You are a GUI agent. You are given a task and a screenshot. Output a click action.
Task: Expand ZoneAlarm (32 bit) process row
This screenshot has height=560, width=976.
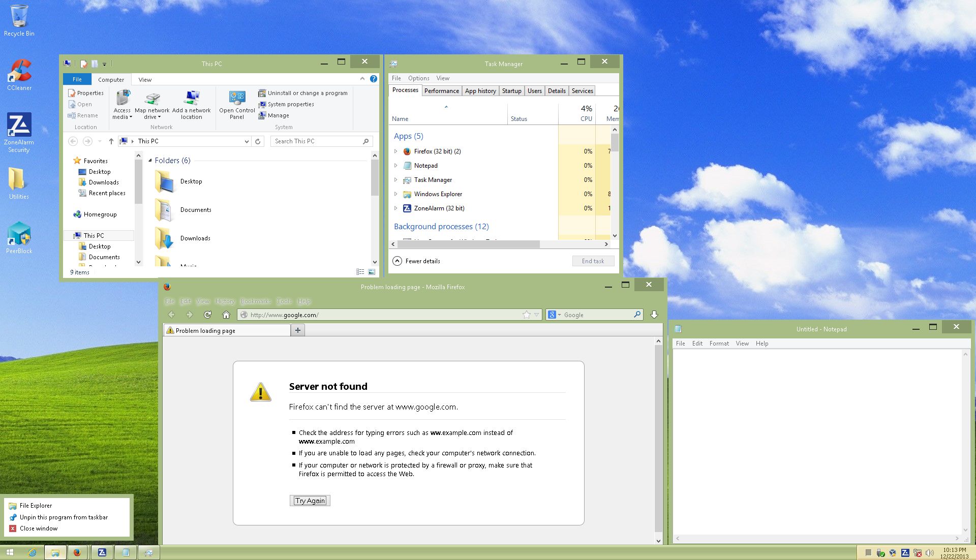point(396,208)
